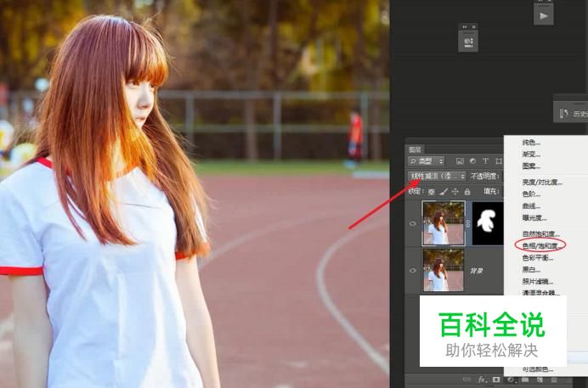The image size is (588, 388).
Task: Delete layer trash icon
Action: pos(553,380)
